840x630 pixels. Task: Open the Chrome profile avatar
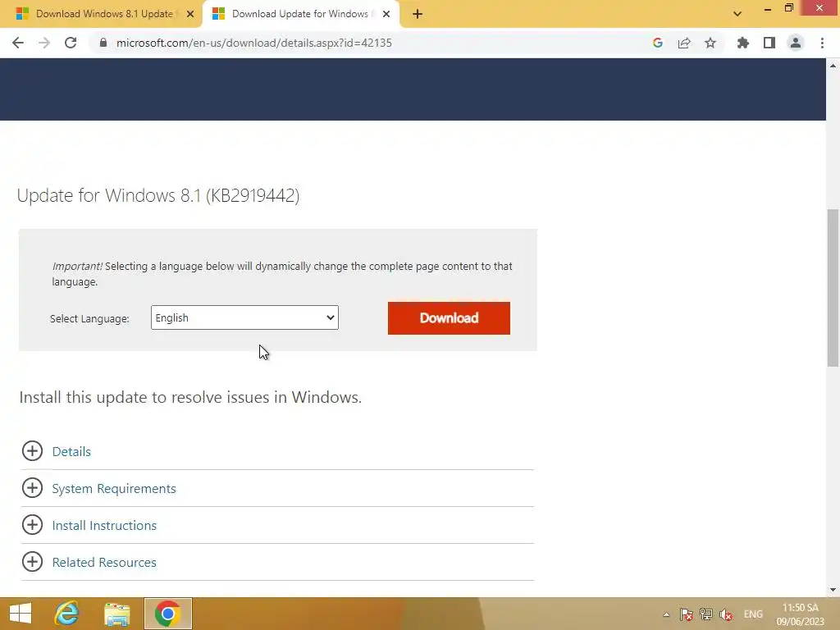796,43
